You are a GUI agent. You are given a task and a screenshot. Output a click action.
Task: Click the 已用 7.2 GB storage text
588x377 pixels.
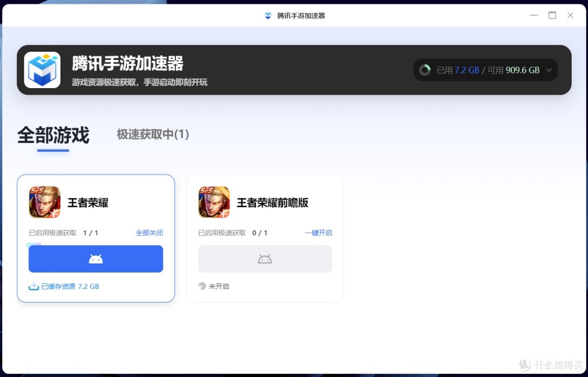click(x=458, y=70)
